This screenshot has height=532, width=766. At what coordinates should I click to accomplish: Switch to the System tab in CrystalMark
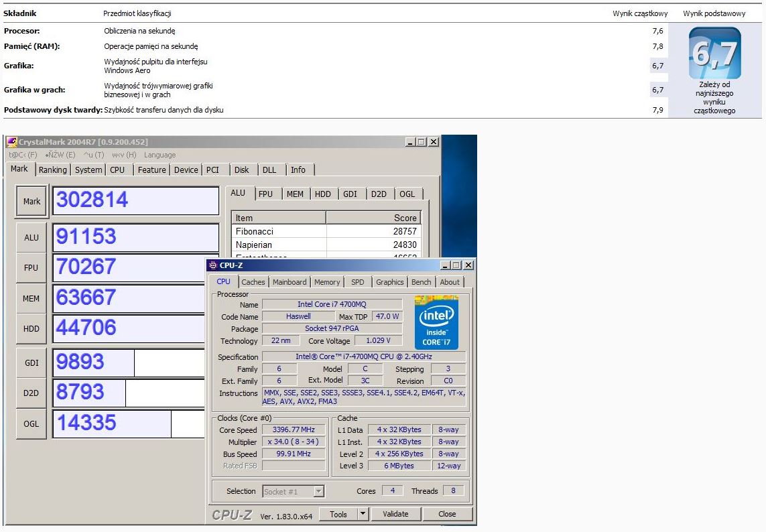[88, 170]
